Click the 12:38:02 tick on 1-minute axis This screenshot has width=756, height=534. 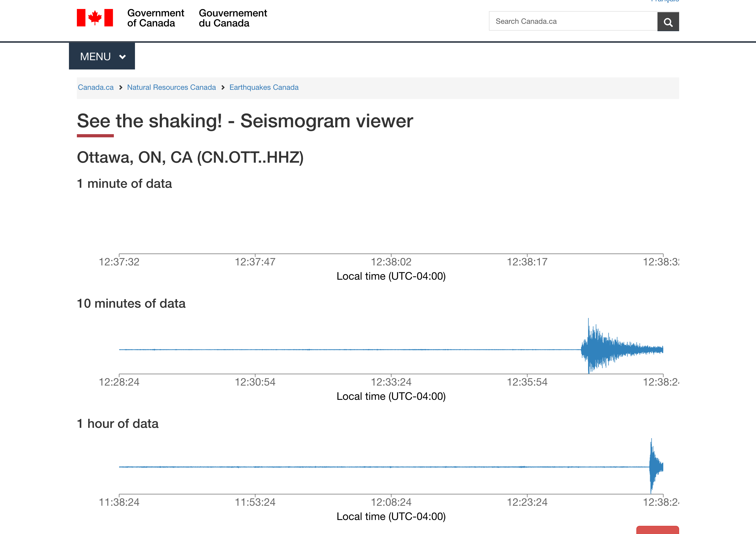391,261
